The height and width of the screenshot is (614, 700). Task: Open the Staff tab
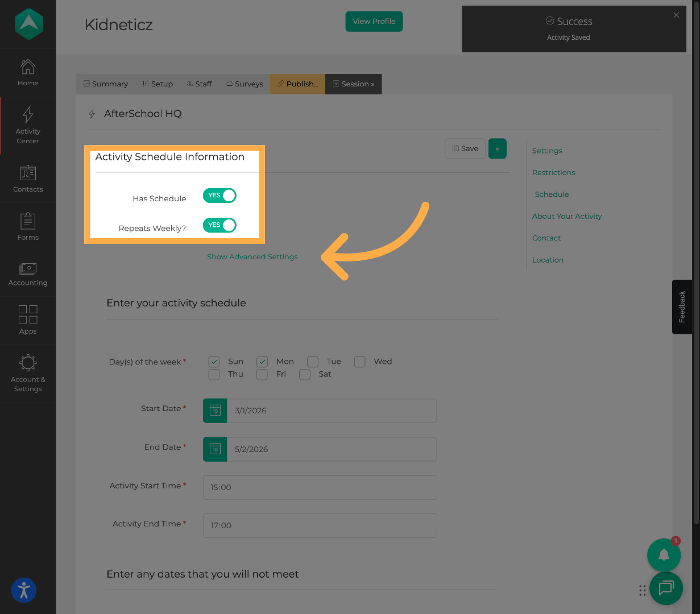point(199,84)
